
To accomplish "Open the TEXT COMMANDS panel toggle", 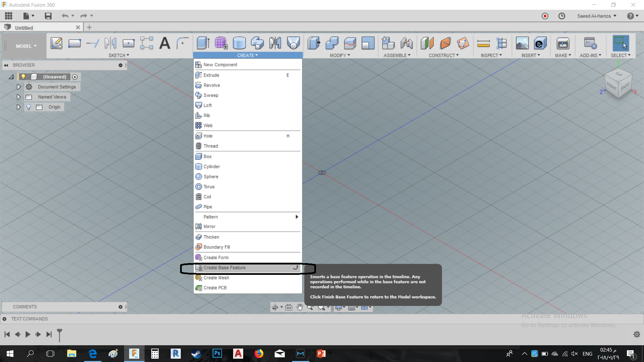I will 4,319.
